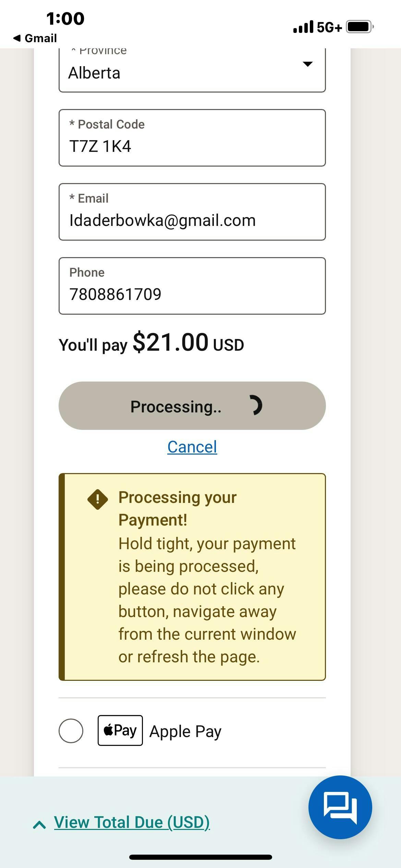The image size is (401, 868).
Task: Click the Cancel link
Action: (192, 447)
